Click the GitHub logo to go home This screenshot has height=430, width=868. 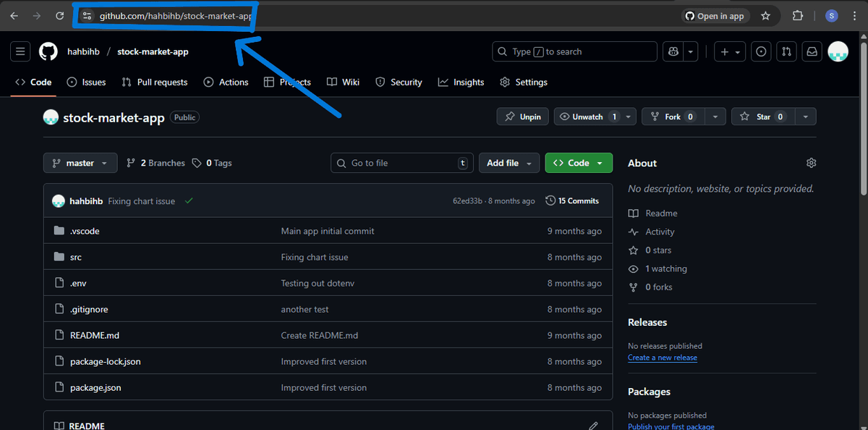point(48,51)
